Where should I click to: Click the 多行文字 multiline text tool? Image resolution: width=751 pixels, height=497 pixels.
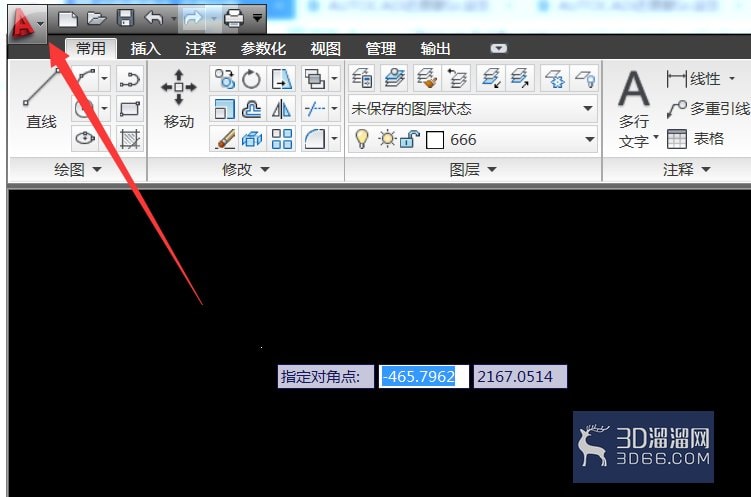point(636,109)
